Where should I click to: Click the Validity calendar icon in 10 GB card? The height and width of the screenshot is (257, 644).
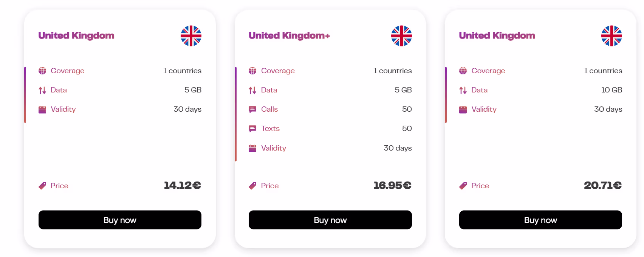click(x=463, y=109)
